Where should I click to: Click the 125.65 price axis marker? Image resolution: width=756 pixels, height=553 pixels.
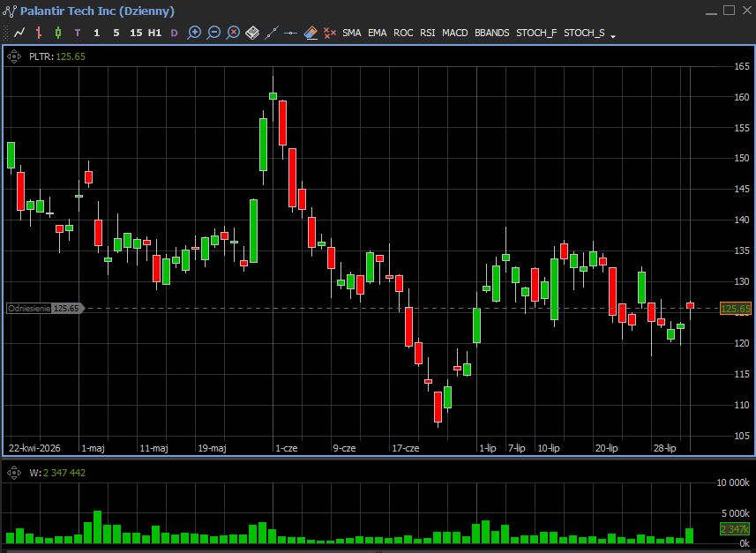[x=735, y=309]
